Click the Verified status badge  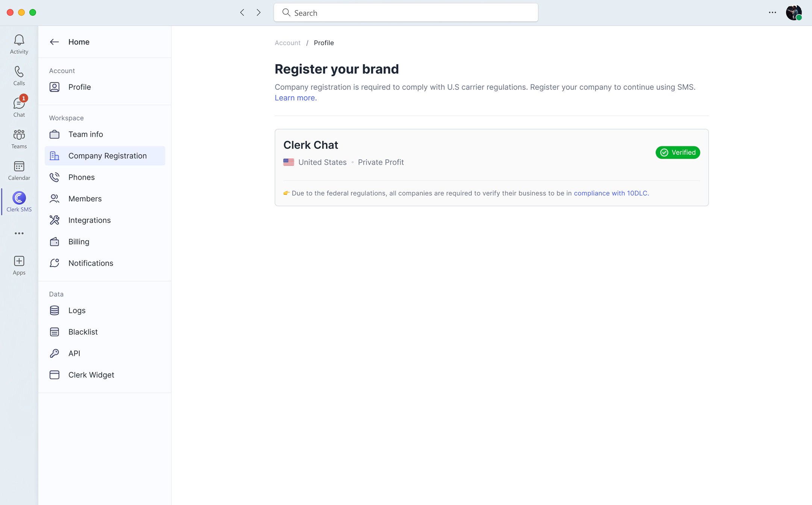(678, 153)
